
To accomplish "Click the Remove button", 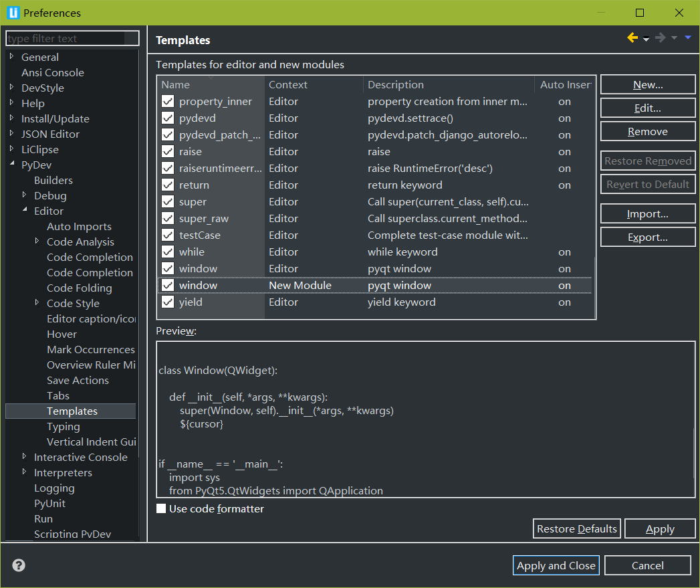I will [x=648, y=131].
